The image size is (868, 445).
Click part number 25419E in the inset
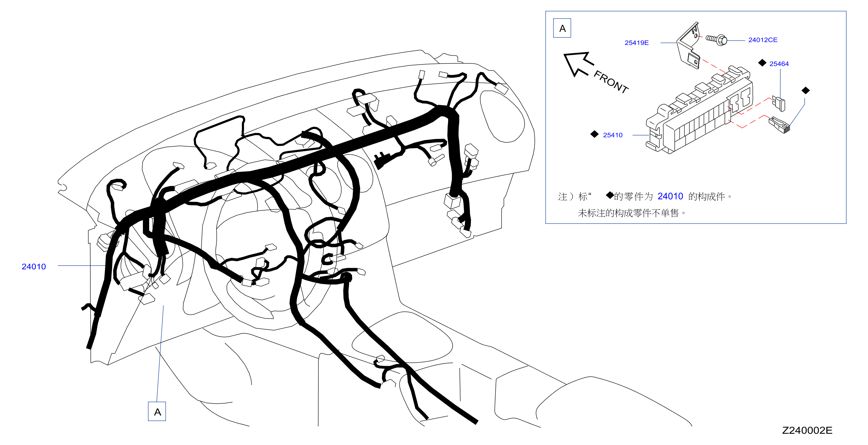click(636, 43)
